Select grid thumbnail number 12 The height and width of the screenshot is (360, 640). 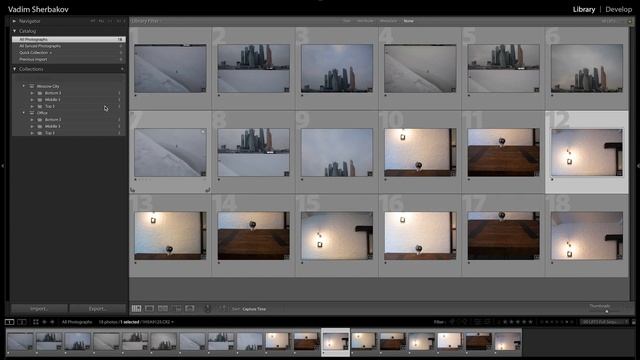point(587,152)
